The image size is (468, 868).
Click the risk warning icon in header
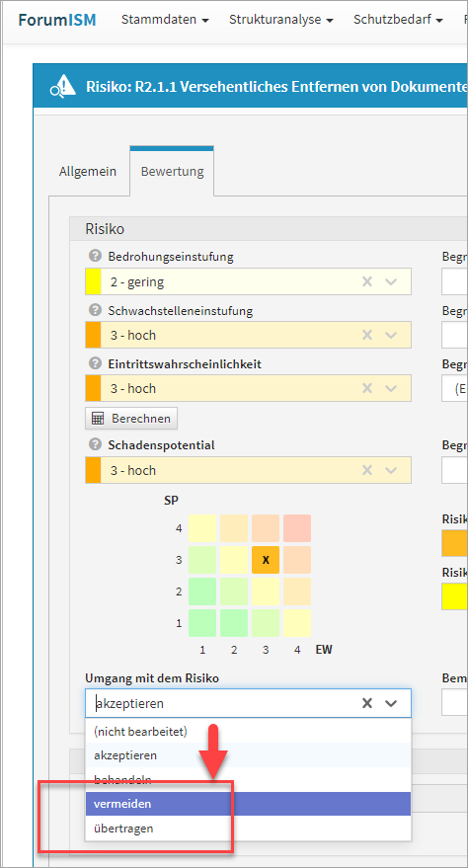point(62,86)
